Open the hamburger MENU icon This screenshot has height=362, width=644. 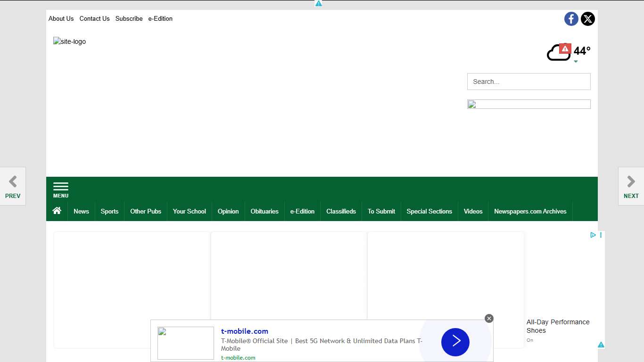[61, 189]
